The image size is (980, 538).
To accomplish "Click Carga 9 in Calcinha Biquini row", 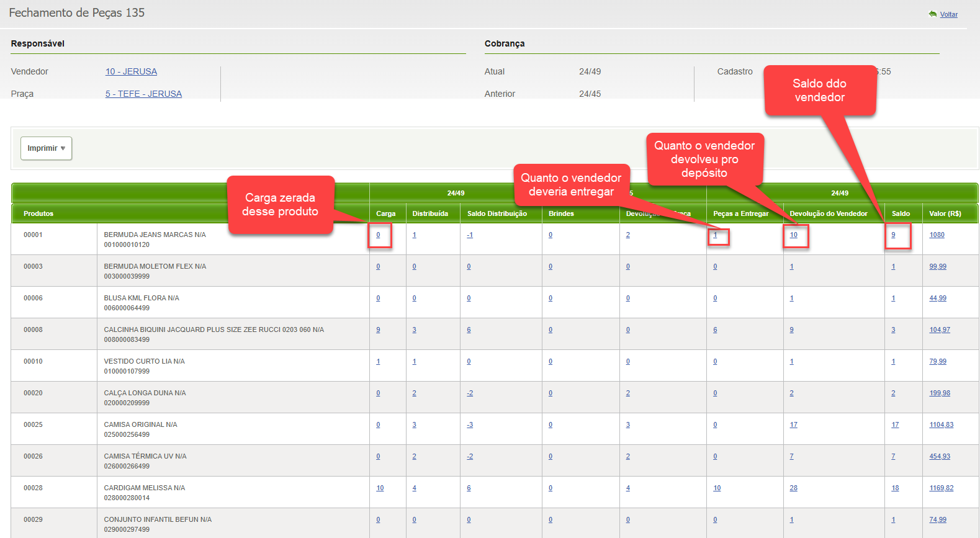I will point(378,330).
